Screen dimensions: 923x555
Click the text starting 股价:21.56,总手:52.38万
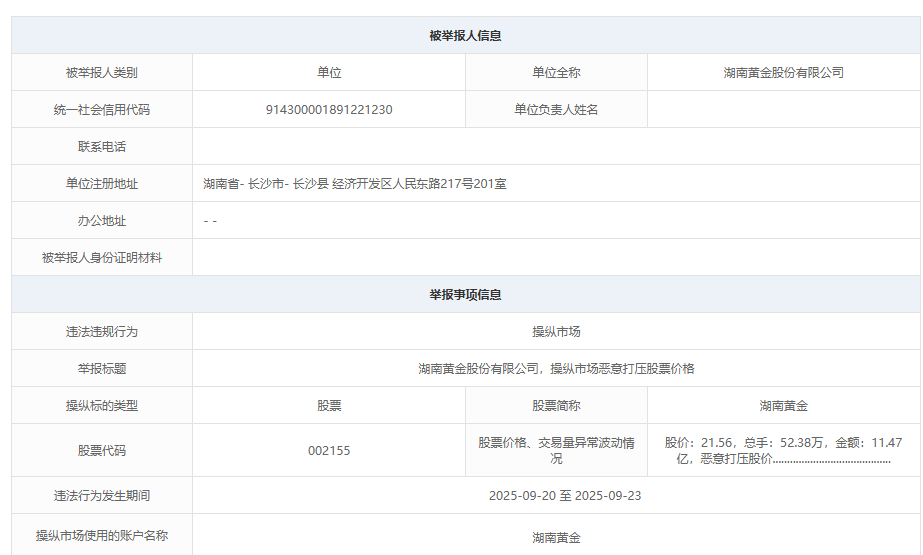tap(783, 450)
